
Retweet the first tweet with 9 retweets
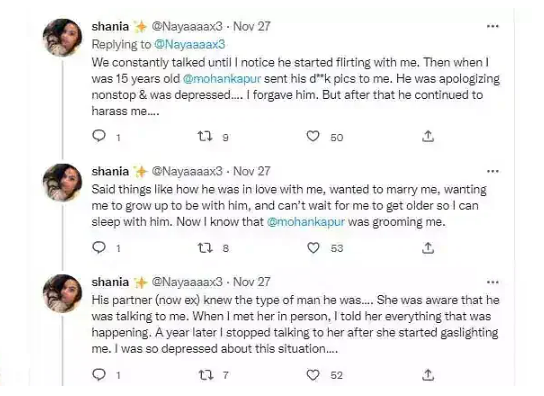tap(204, 136)
